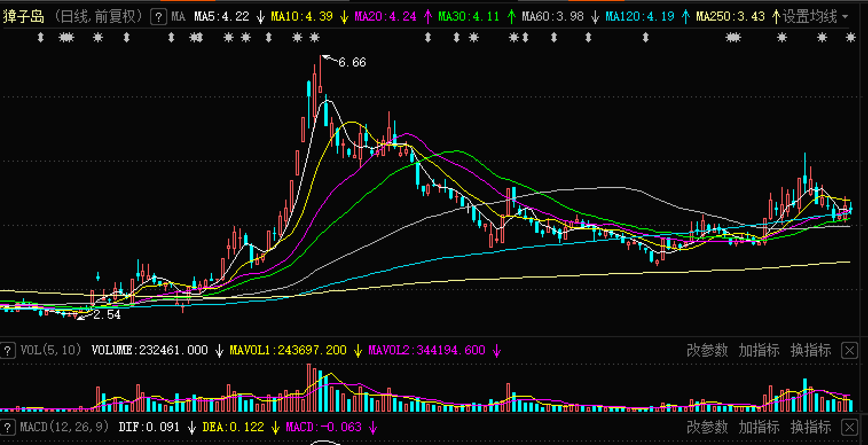The height and width of the screenshot is (445, 868).
Task: Select the MA30:4.11 moving average label
Action: pos(469,17)
